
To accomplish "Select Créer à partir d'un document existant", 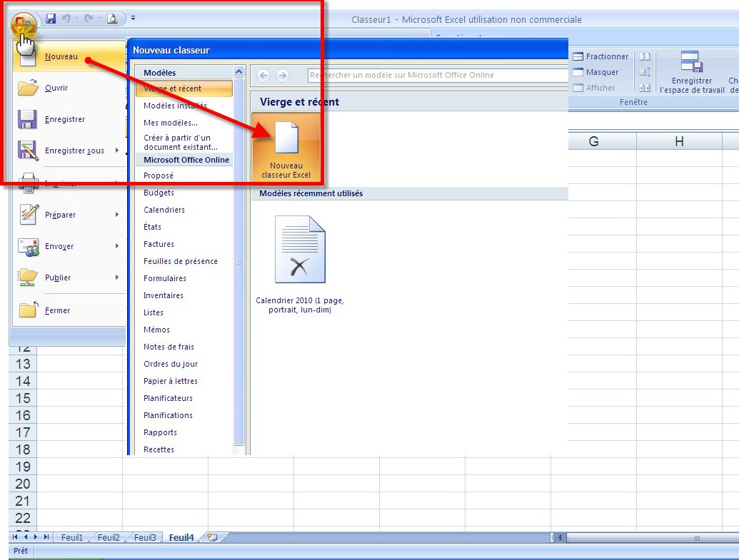I will [181, 142].
